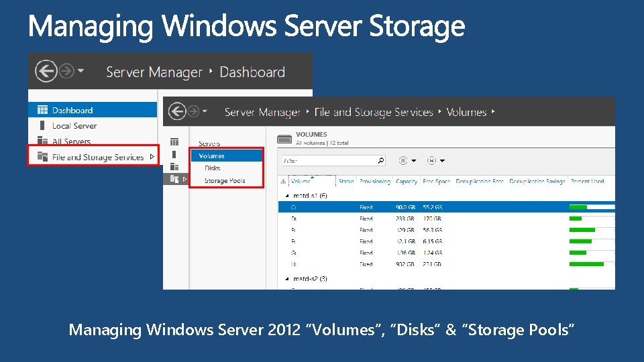Sort by Status column header
Image resolution: width=644 pixels, height=362 pixels.
(346, 181)
